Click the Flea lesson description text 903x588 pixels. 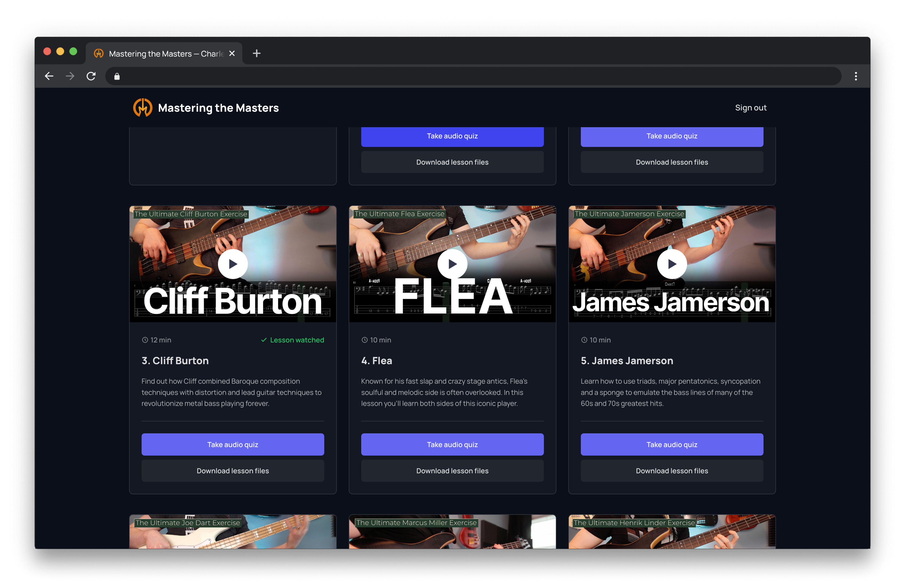click(x=444, y=392)
